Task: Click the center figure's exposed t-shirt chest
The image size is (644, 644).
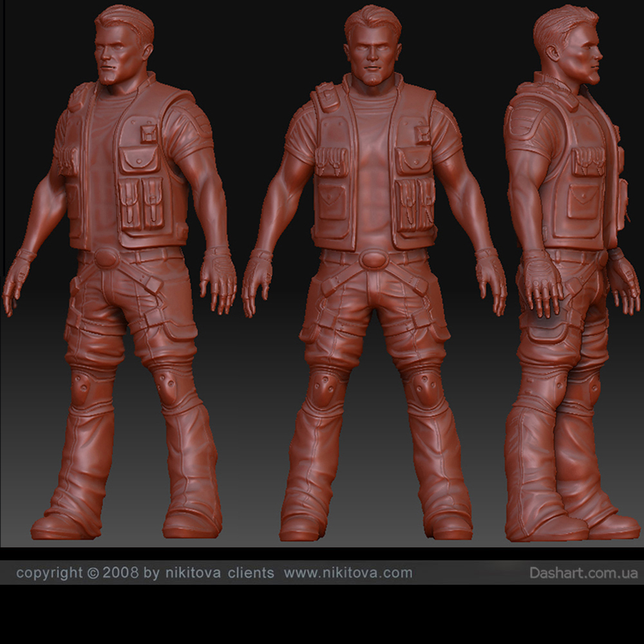Action: [x=372, y=148]
